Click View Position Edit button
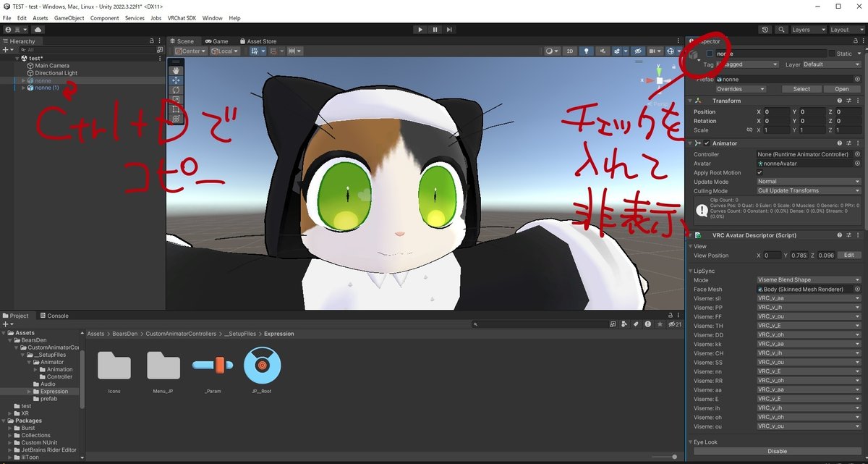 click(849, 256)
